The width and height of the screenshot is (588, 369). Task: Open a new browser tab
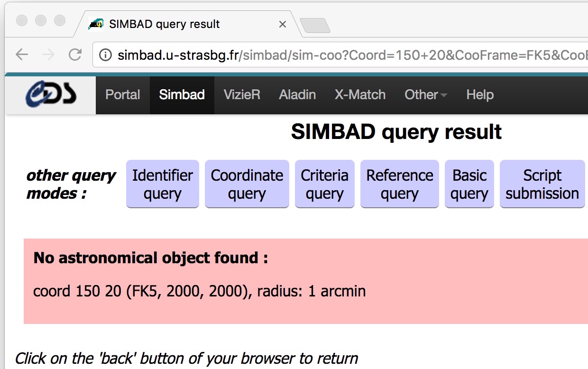click(x=315, y=25)
